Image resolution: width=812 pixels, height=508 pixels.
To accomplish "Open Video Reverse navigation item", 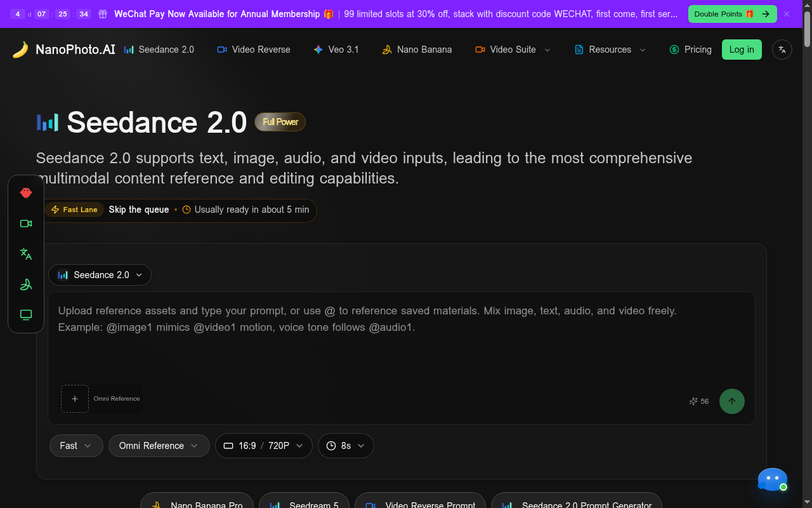I will click(254, 50).
